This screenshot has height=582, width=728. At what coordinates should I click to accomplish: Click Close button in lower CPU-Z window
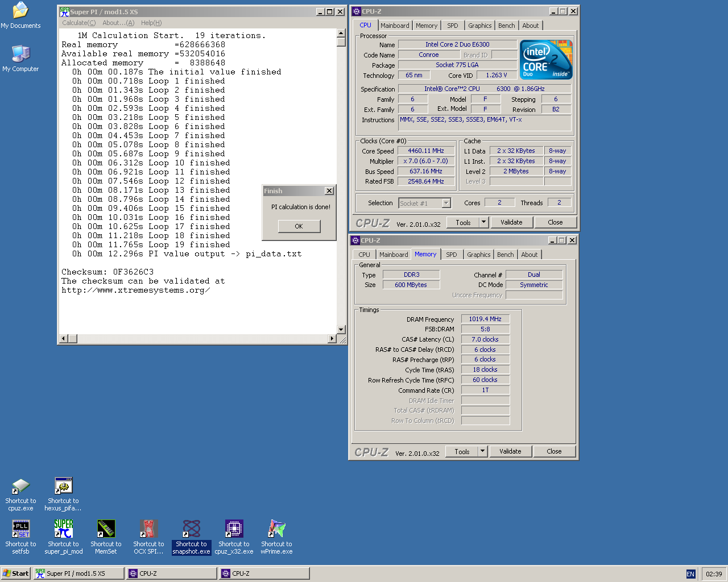pos(554,451)
